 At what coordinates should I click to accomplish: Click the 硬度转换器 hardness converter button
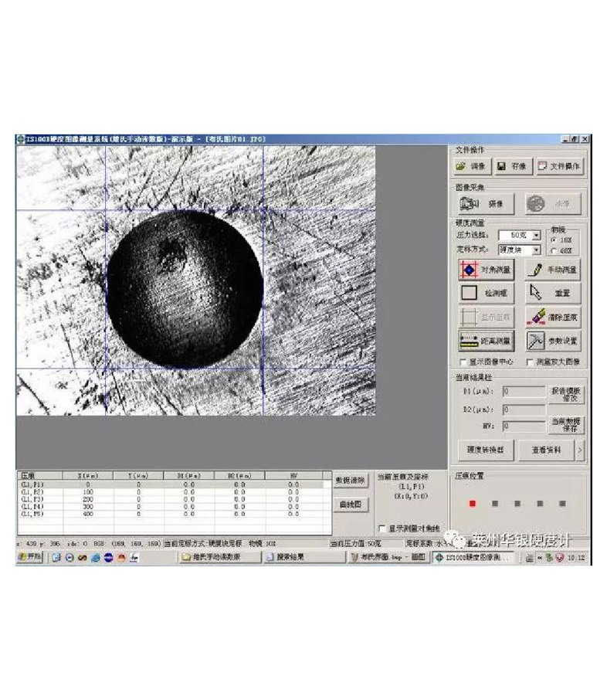point(484,449)
